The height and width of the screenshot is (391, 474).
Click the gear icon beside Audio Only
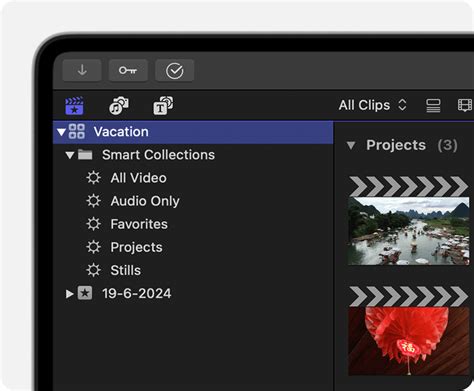[93, 201]
